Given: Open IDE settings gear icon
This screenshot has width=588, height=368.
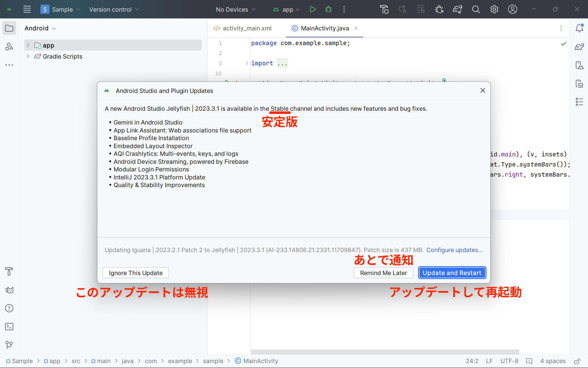Looking at the screenshot, I should [494, 9].
